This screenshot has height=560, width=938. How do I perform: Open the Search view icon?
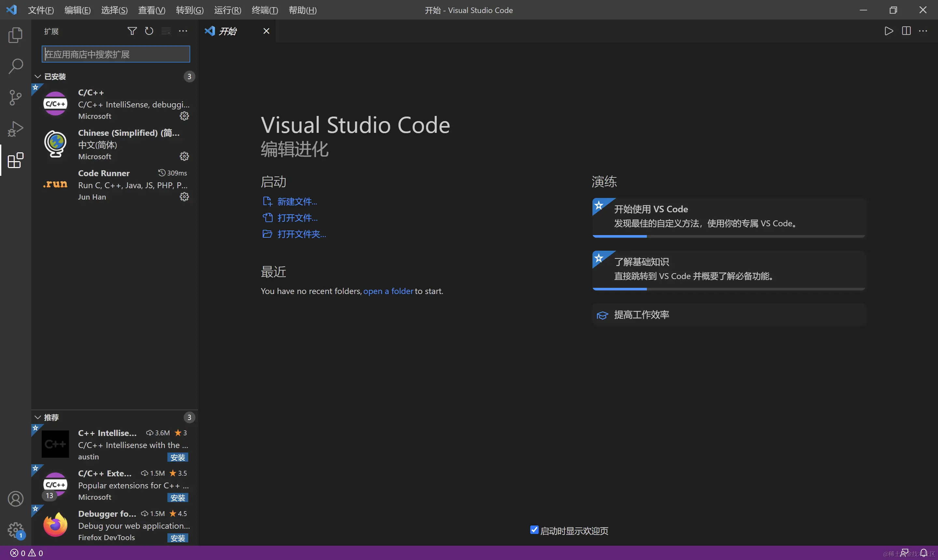[15, 66]
